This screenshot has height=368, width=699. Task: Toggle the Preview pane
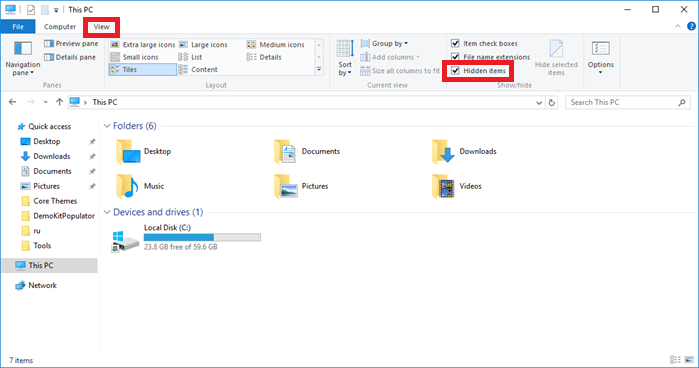(71, 44)
